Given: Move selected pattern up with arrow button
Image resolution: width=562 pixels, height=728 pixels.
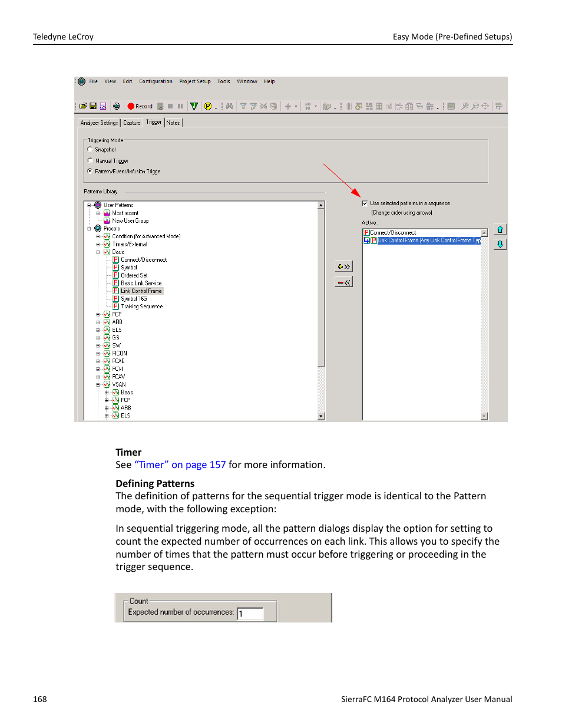Looking at the screenshot, I should tap(500, 229).
